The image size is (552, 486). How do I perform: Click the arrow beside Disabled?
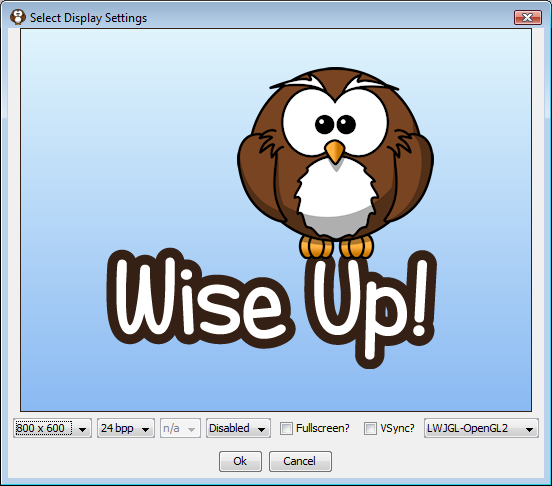point(261,429)
